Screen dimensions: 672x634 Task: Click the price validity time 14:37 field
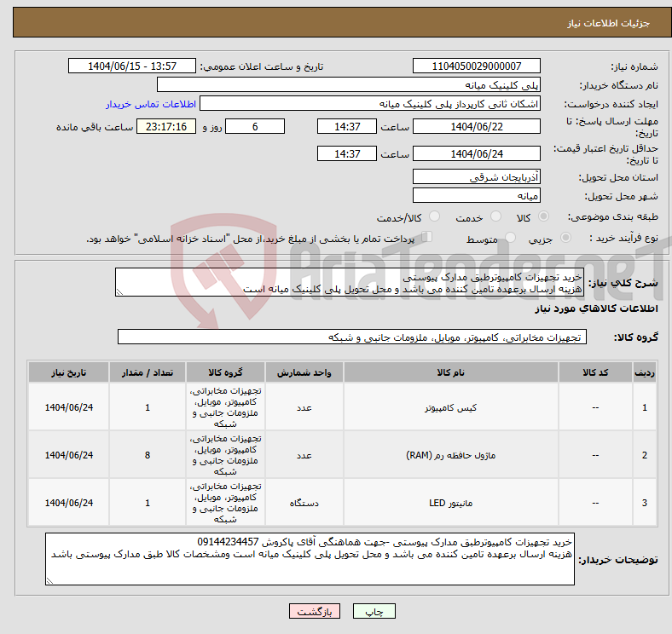pyautogui.click(x=347, y=153)
